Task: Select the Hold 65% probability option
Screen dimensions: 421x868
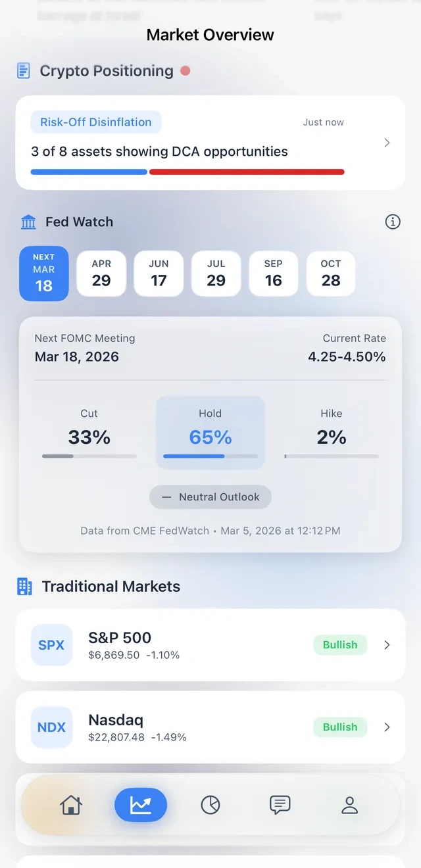Action: (x=210, y=432)
